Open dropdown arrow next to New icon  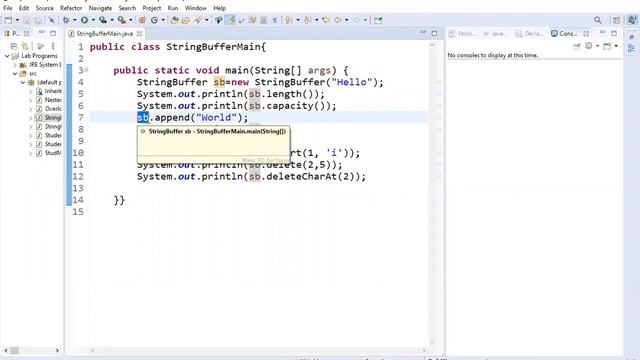pyautogui.click(x=17, y=20)
